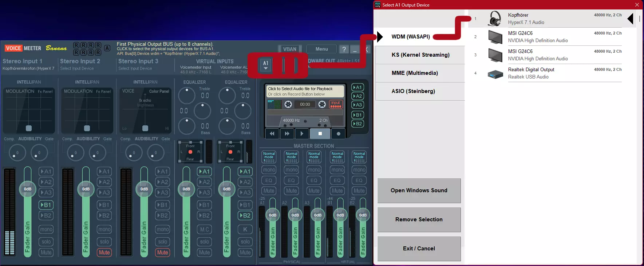The image size is (644, 266).
Task: Open the VBAN configuration
Action: [290, 49]
